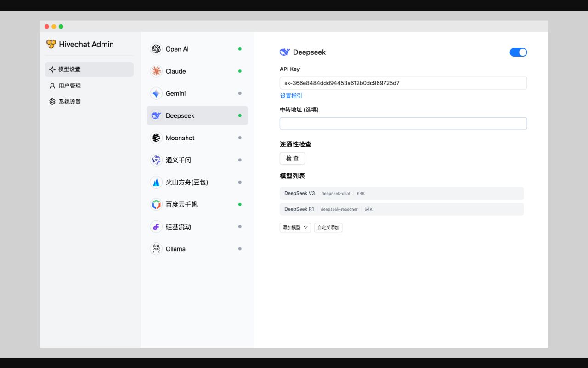Click Deepseek's green status indicator
Viewport: 588px width, 368px height.
coord(239,115)
